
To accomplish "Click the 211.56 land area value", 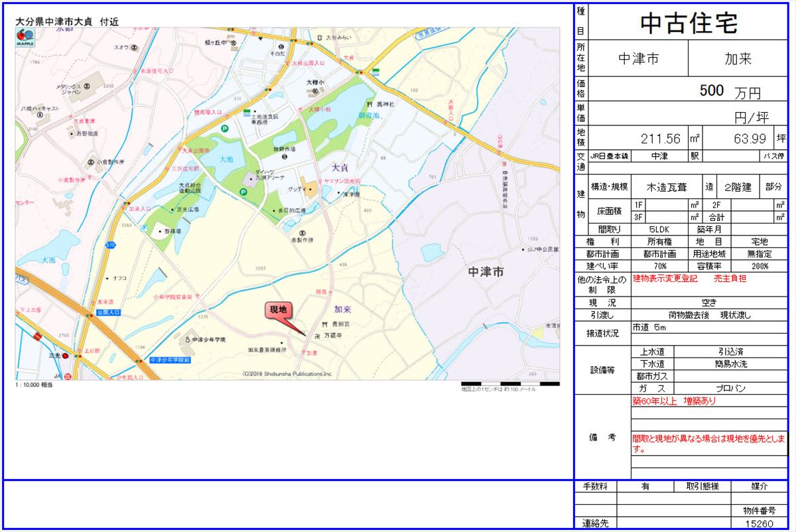I will tap(660, 139).
